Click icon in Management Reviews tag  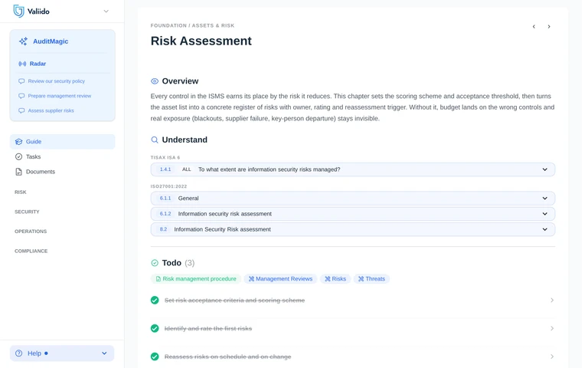point(251,279)
